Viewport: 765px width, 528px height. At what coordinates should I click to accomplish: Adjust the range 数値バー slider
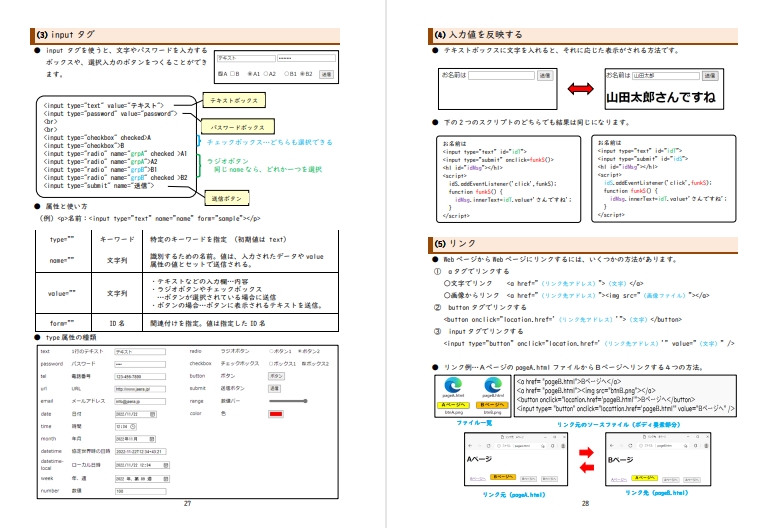click(x=288, y=401)
